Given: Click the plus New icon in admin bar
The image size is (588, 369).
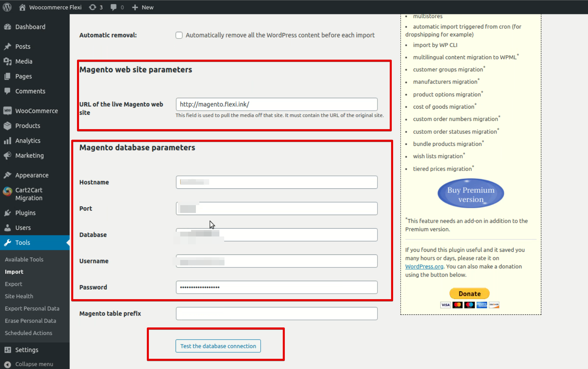Looking at the screenshot, I should coord(135,7).
